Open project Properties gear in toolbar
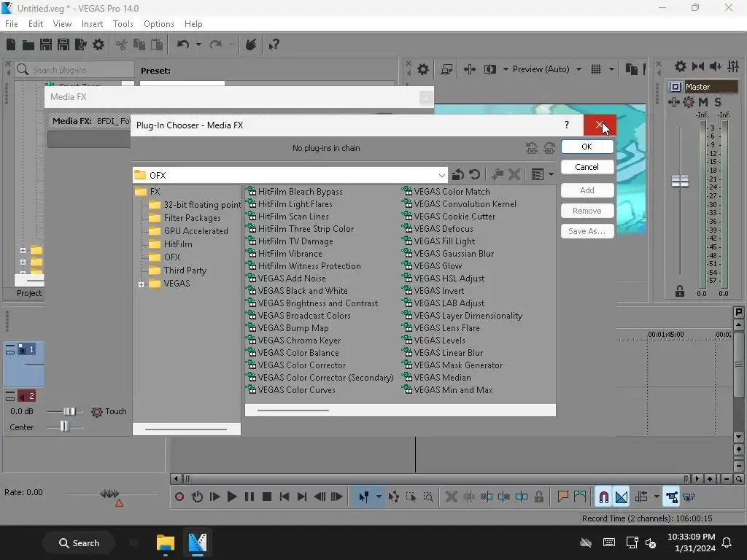747x560 pixels. (x=98, y=44)
